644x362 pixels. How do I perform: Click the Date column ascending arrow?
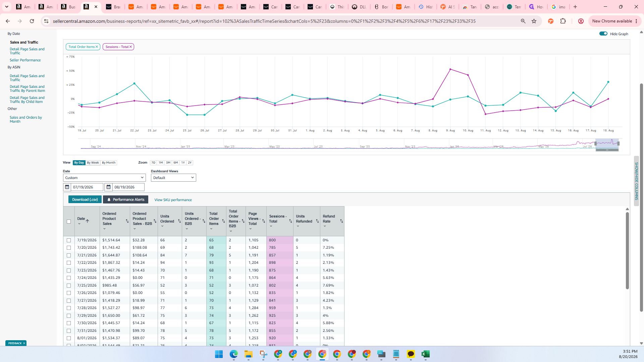pyautogui.click(x=88, y=221)
